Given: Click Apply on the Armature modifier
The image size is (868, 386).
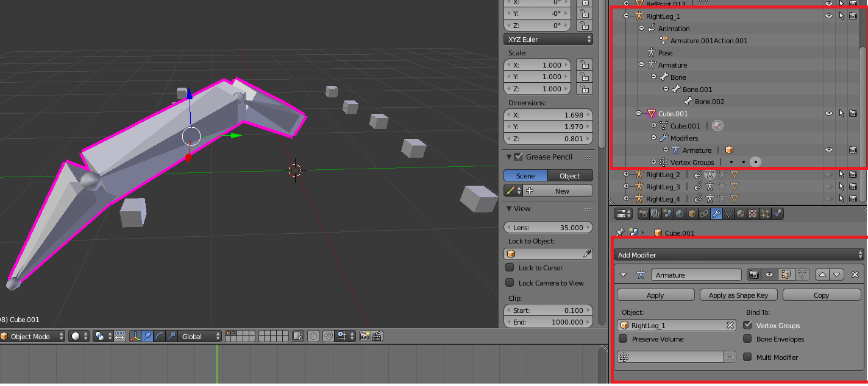Looking at the screenshot, I should click(655, 295).
